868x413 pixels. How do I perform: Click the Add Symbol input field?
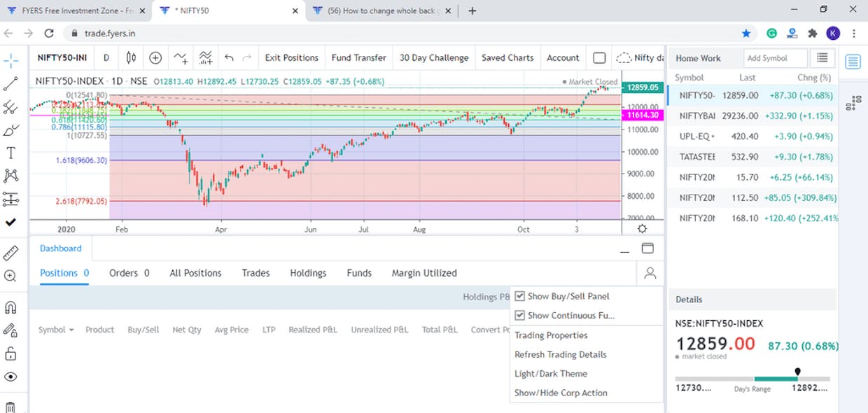[775, 58]
